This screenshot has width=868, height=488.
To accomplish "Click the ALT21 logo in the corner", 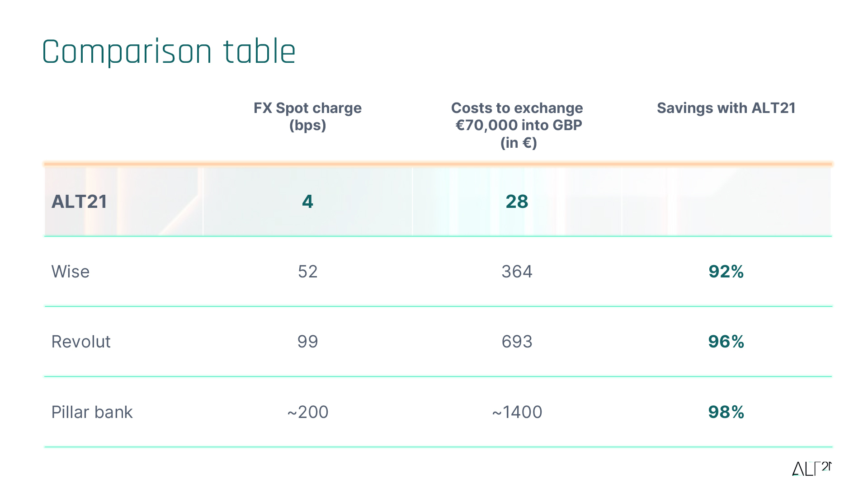I will pyautogui.click(x=811, y=469).
